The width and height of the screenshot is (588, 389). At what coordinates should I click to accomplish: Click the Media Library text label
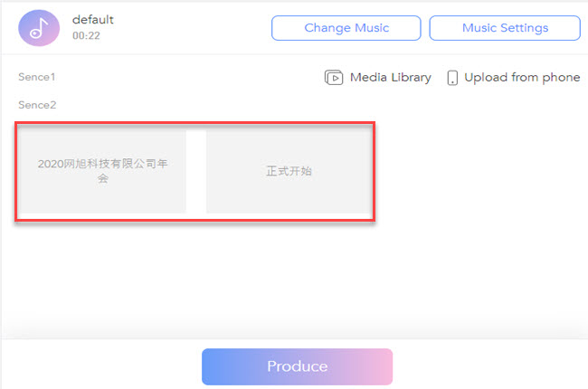[391, 78]
